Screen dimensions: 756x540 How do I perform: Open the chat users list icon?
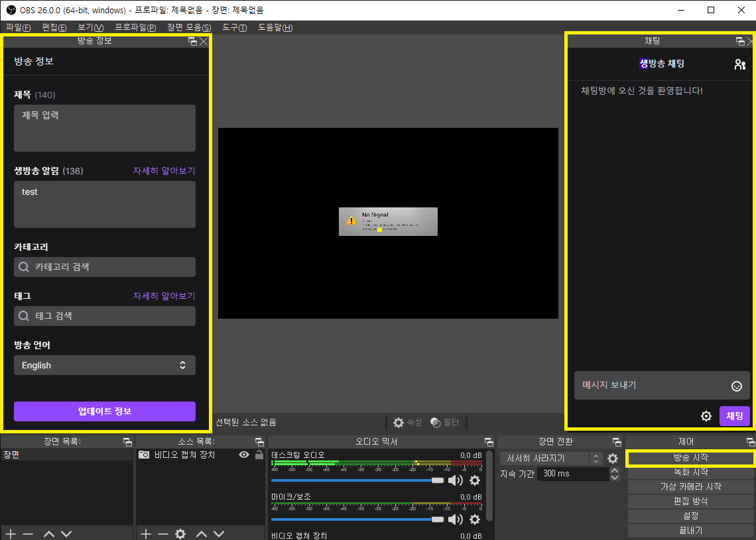tap(739, 64)
